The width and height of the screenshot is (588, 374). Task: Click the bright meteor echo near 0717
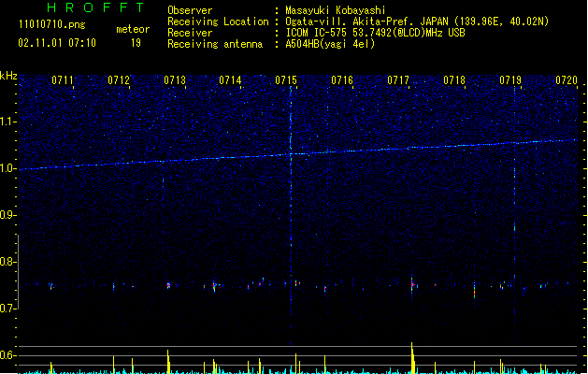point(412,285)
